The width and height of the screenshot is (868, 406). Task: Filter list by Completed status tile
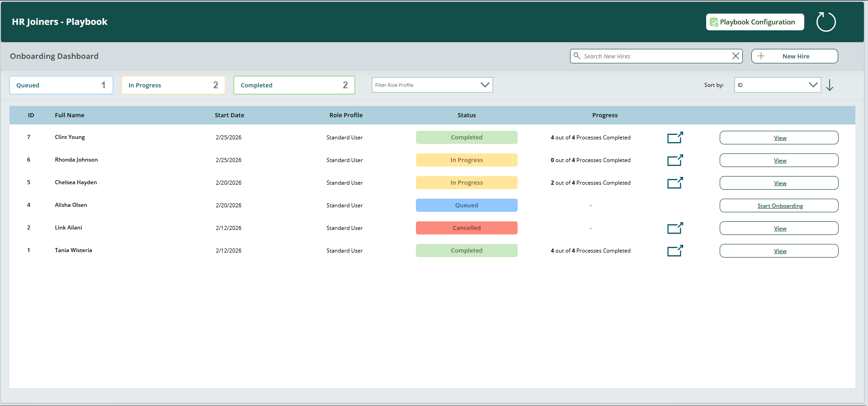point(294,85)
